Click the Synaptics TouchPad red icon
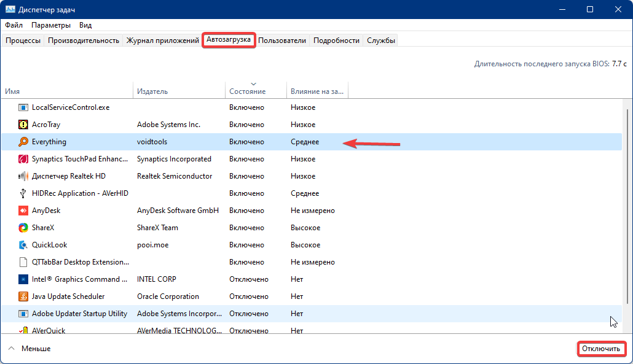Screen dimensions: 633x364 [x=23, y=159]
